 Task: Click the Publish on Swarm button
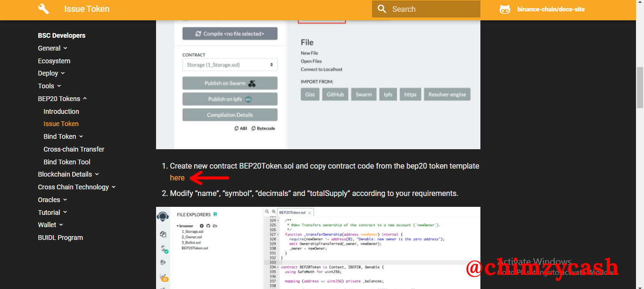click(230, 83)
